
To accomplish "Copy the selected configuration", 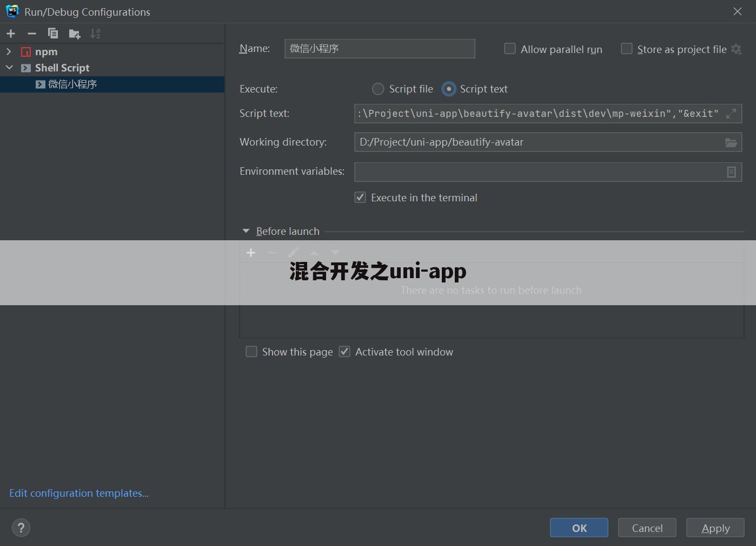I will [x=53, y=34].
